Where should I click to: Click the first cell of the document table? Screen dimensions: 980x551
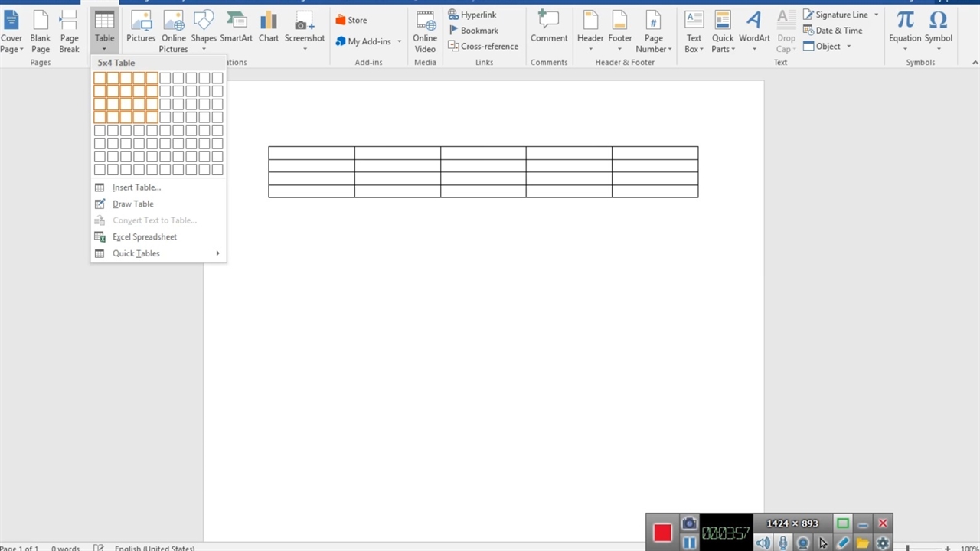point(311,153)
